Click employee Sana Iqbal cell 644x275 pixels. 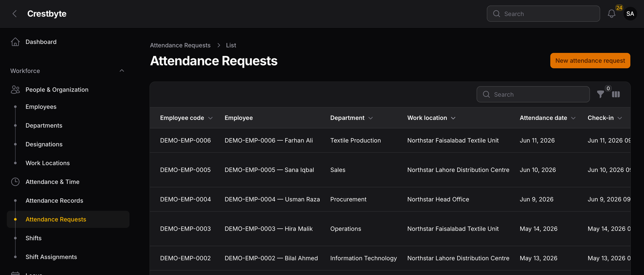pos(269,170)
